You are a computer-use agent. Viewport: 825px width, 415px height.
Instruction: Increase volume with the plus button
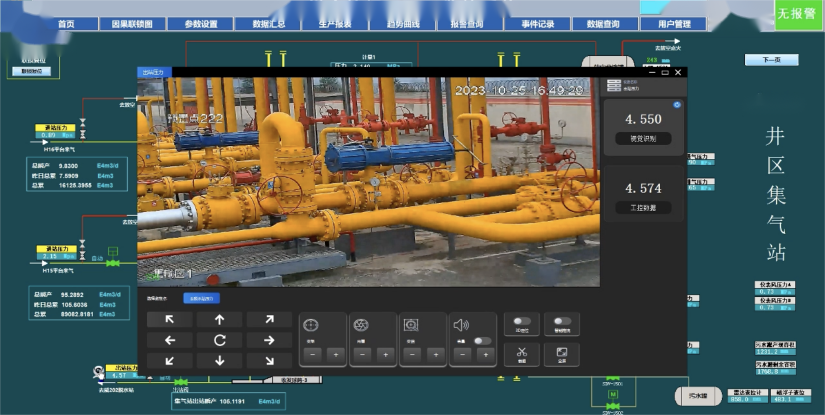[x=485, y=354]
